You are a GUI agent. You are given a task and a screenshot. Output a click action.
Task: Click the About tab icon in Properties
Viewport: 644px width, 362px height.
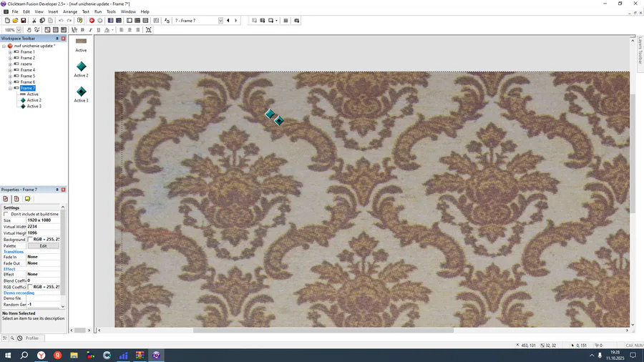pyautogui.click(x=27, y=199)
